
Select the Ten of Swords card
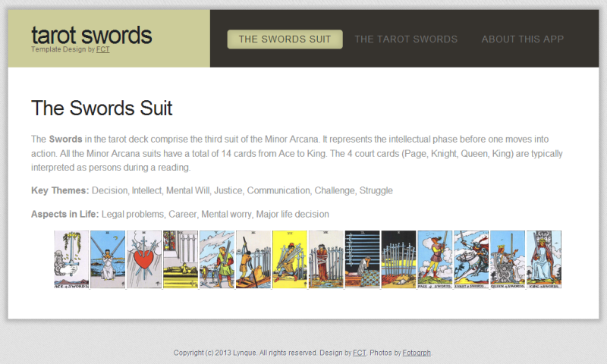[399, 259]
